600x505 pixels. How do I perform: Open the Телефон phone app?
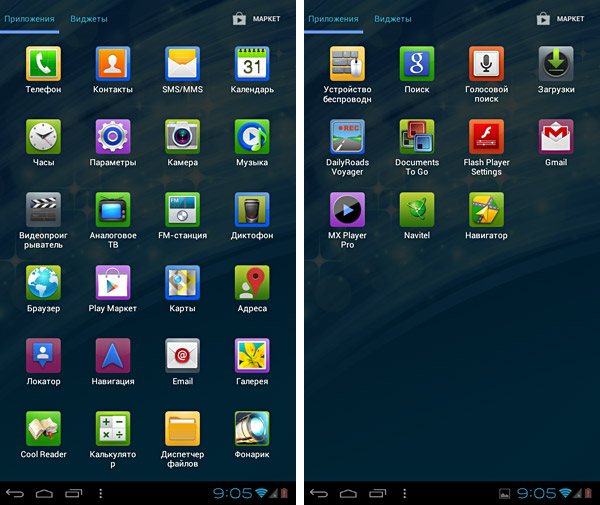[43, 64]
